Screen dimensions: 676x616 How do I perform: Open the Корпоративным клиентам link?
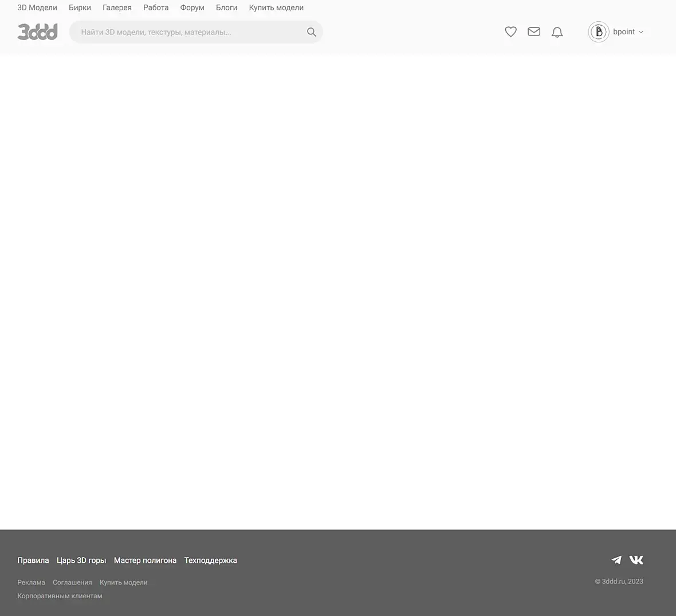pos(60,596)
